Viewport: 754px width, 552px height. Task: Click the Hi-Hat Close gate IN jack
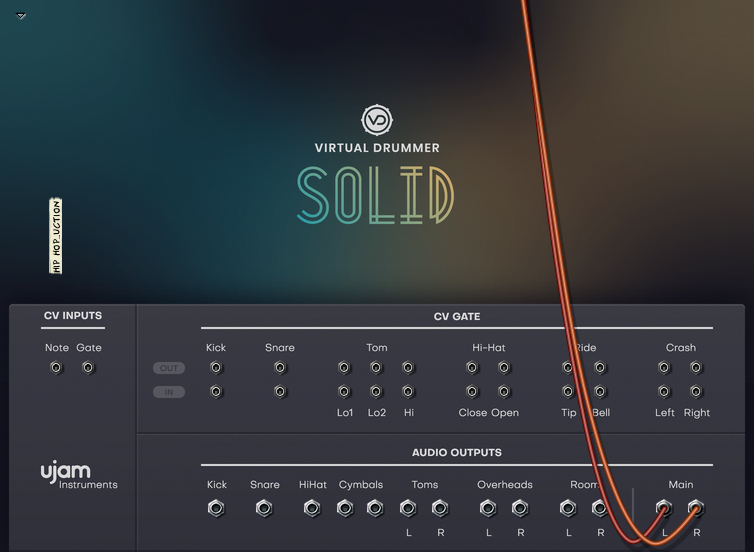click(472, 392)
